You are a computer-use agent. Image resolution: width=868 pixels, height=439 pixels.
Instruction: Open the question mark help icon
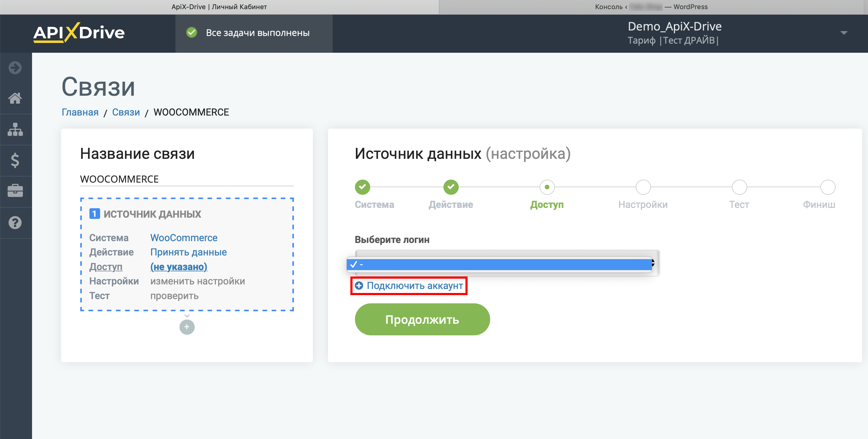pos(15,223)
